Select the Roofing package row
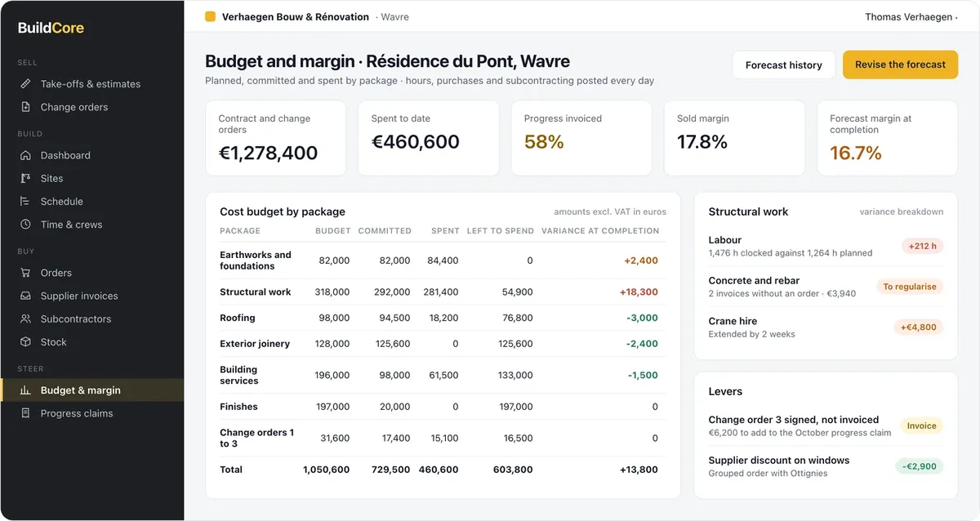The image size is (980, 521). (x=443, y=318)
